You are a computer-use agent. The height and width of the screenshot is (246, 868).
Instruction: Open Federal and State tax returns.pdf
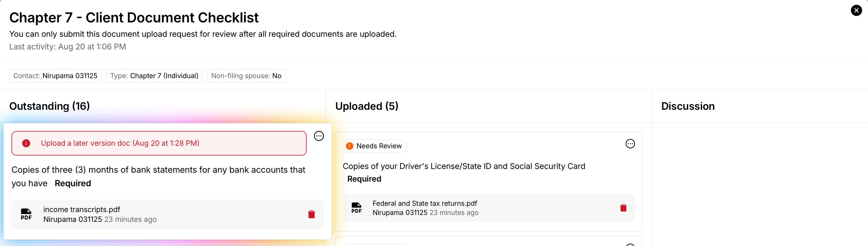pos(425,203)
